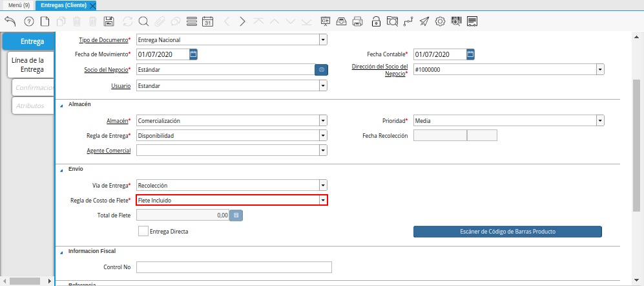Click the padlock lock icon
Image resolution: width=644 pixels, height=286 pixels.
click(376, 21)
